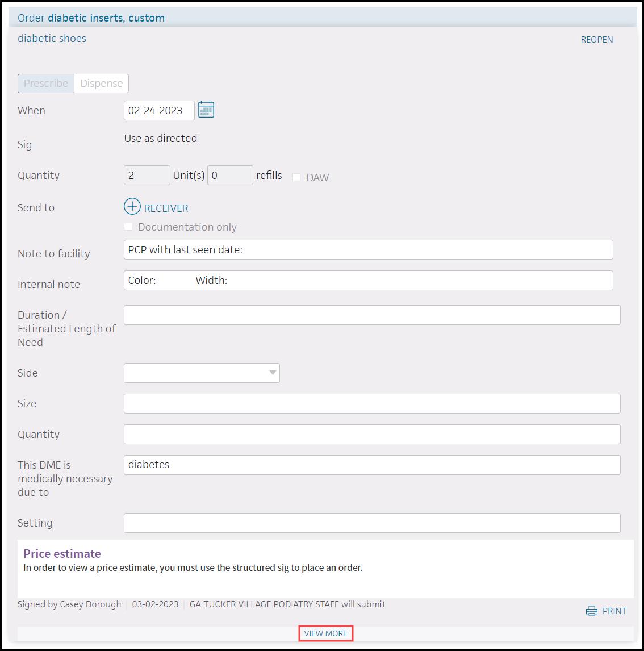
Task: Open the Side dropdown list
Action: 202,373
